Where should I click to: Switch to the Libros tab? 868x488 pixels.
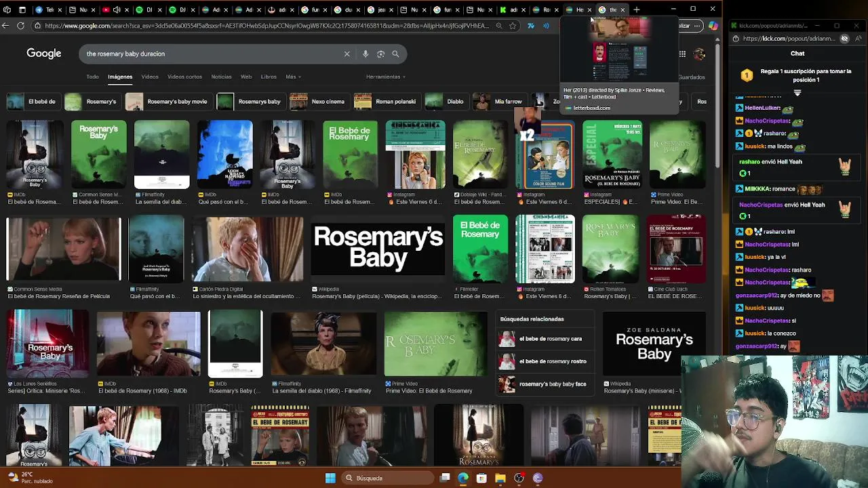(269, 77)
